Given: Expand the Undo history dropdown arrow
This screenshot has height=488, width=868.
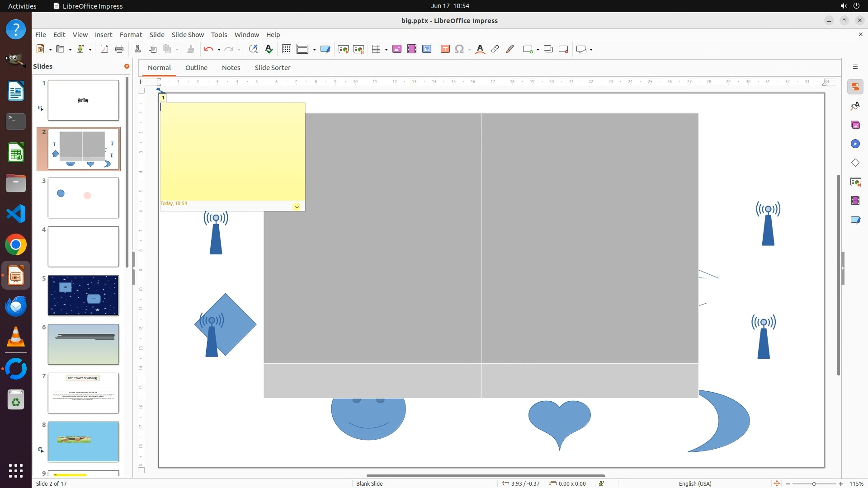Looking at the screenshot, I should [219, 50].
